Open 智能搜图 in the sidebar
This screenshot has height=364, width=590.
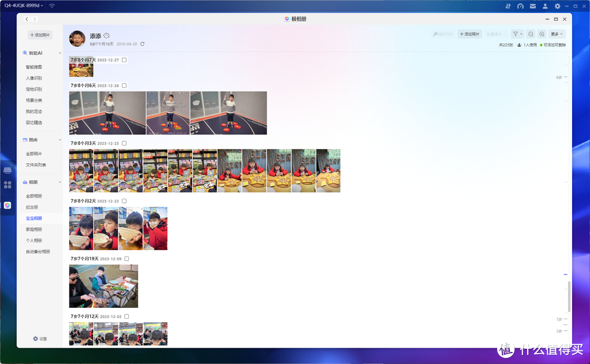(34, 67)
